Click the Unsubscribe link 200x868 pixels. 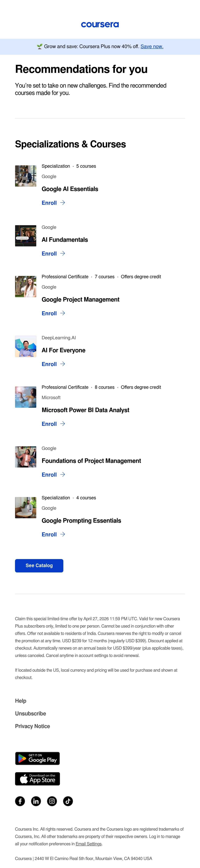point(31,713)
